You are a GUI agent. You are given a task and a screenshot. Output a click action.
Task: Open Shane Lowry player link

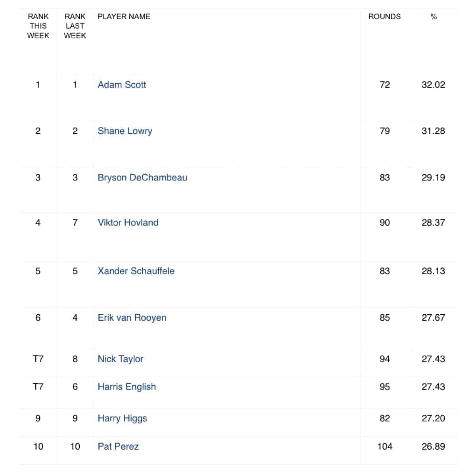tap(125, 131)
